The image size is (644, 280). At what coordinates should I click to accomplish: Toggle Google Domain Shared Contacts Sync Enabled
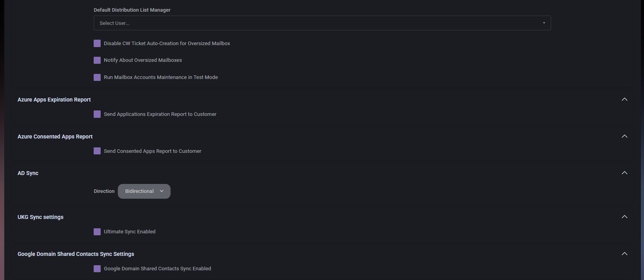click(97, 268)
